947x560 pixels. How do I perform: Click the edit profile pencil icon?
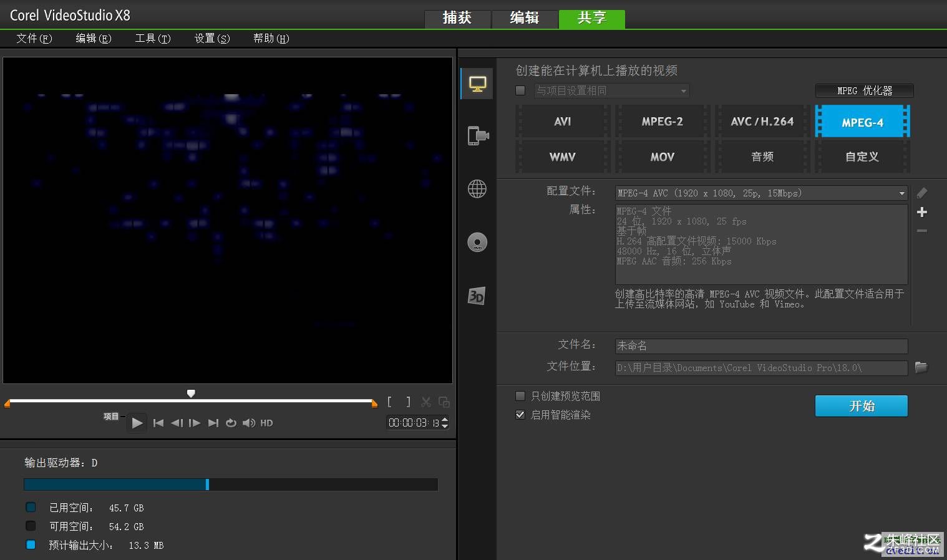pyautogui.click(x=922, y=193)
